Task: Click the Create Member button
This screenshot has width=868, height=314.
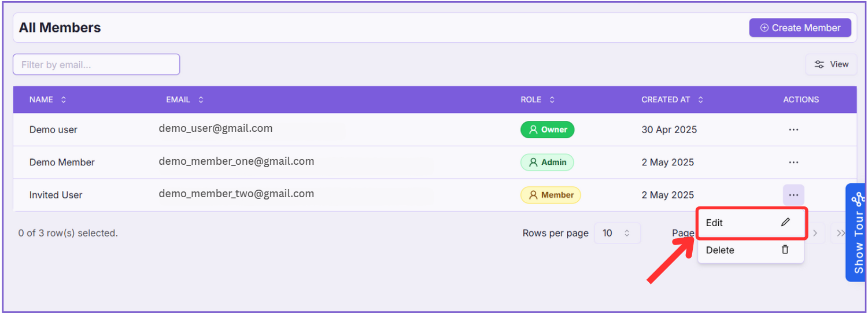Action: click(800, 28)
